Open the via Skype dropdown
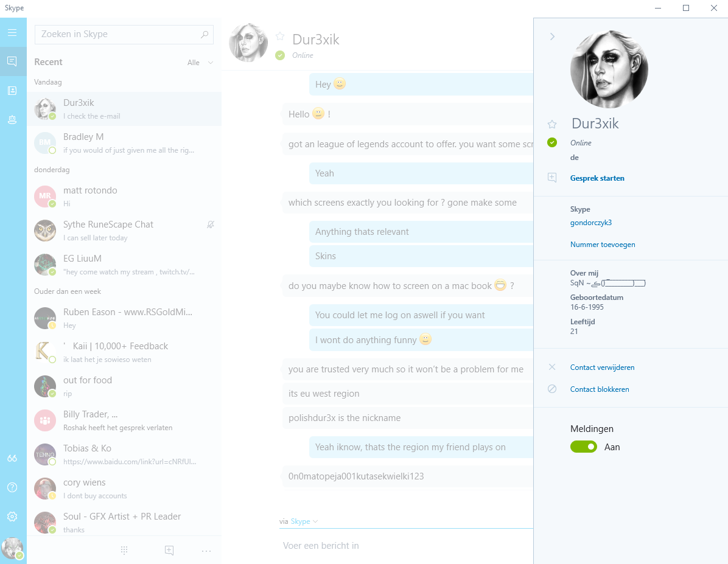This screenshot has height=564, width=728. (x=304, y=521)
